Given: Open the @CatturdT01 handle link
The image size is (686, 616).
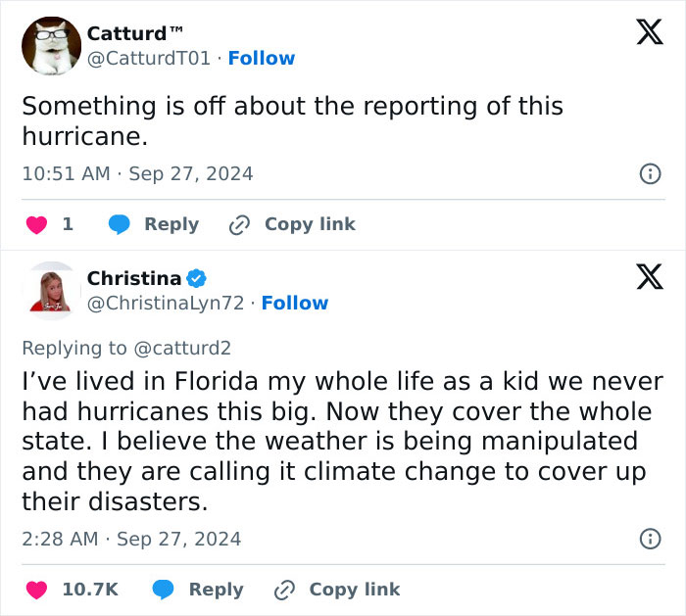Looking at the screenshot, I should [x=149, y=59].
